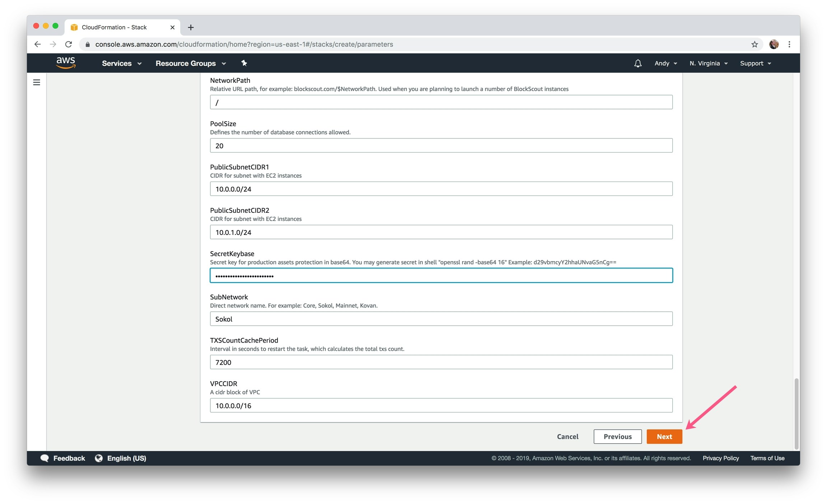This screenshot has width=827, height=504.
Task: Open a new browser tab with plus icon
Action: (x=191, y=27)
